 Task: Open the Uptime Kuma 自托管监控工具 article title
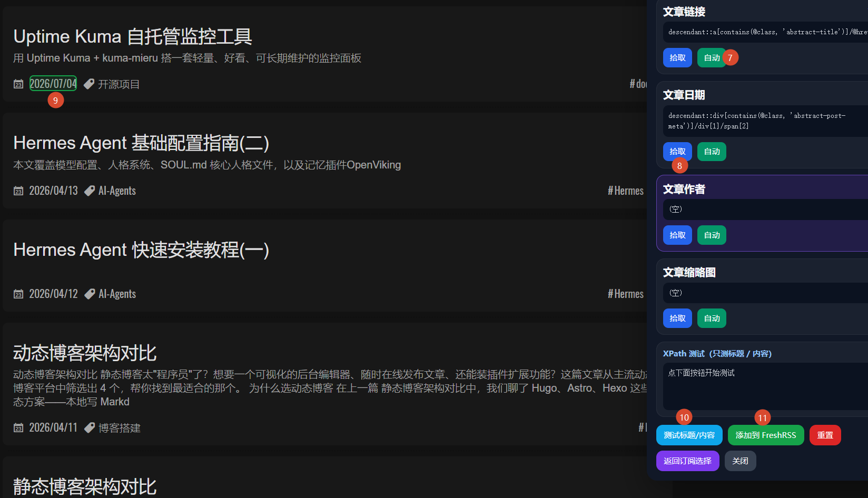pos(133,36)
